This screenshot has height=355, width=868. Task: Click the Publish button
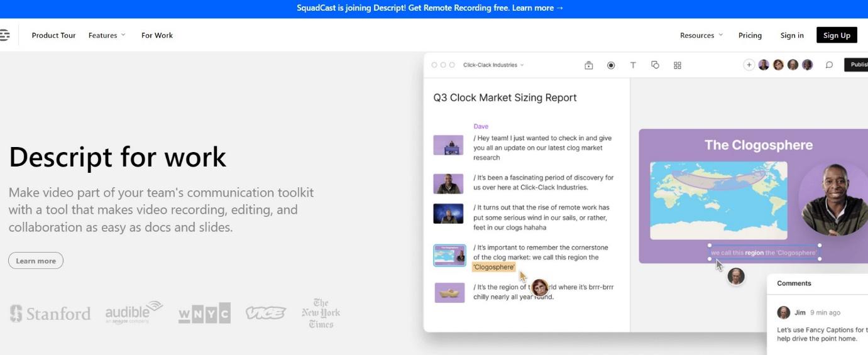pos(856,65)
